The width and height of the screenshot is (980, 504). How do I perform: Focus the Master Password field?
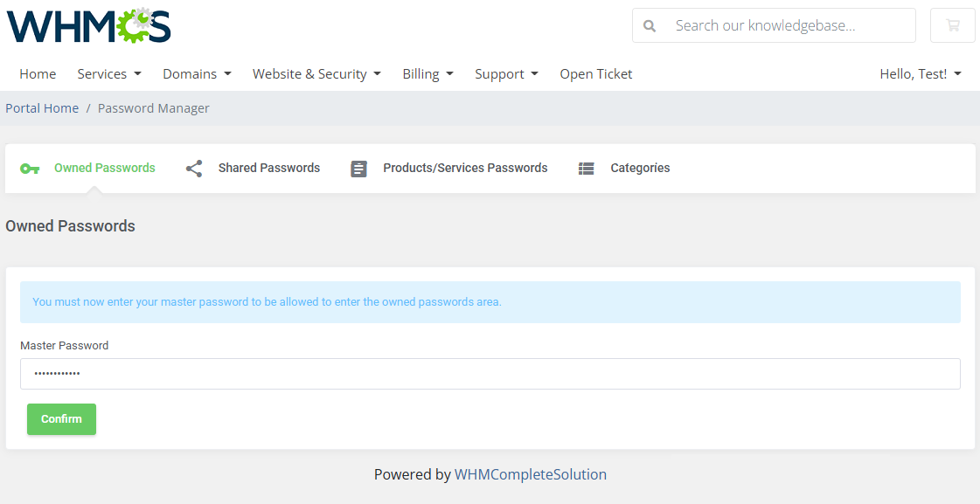[490, 374]
